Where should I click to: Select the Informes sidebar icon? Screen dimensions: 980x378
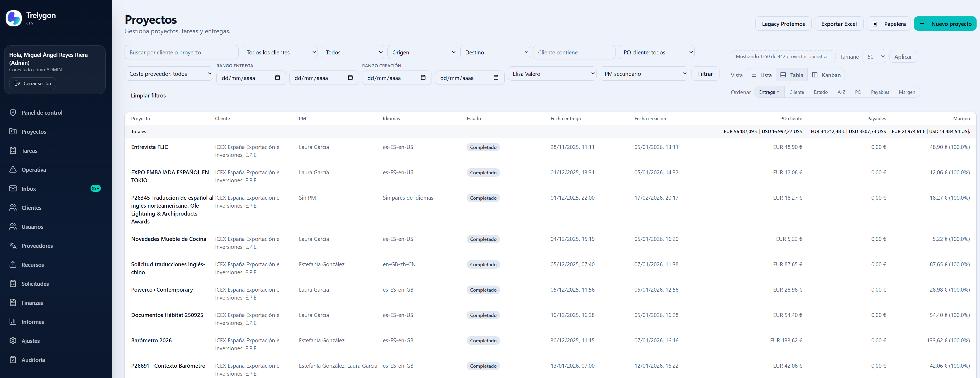(32, 322)
